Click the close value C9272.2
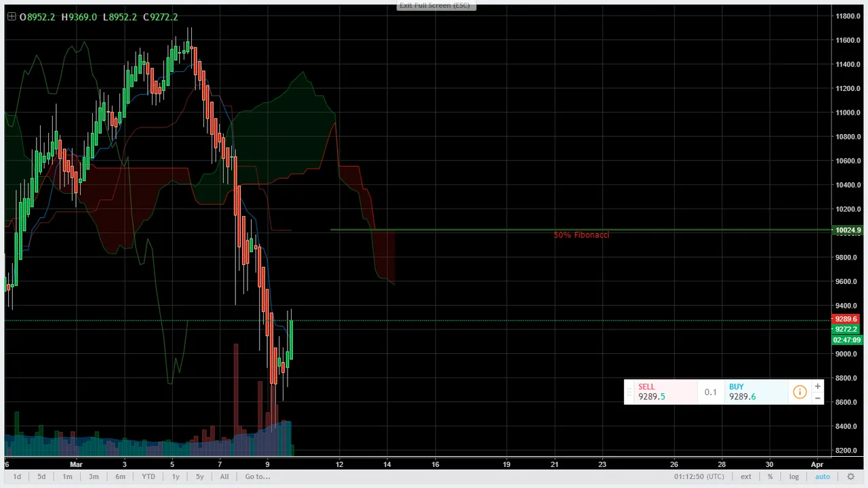The image size is (868, 488). [x=161, y=17]
